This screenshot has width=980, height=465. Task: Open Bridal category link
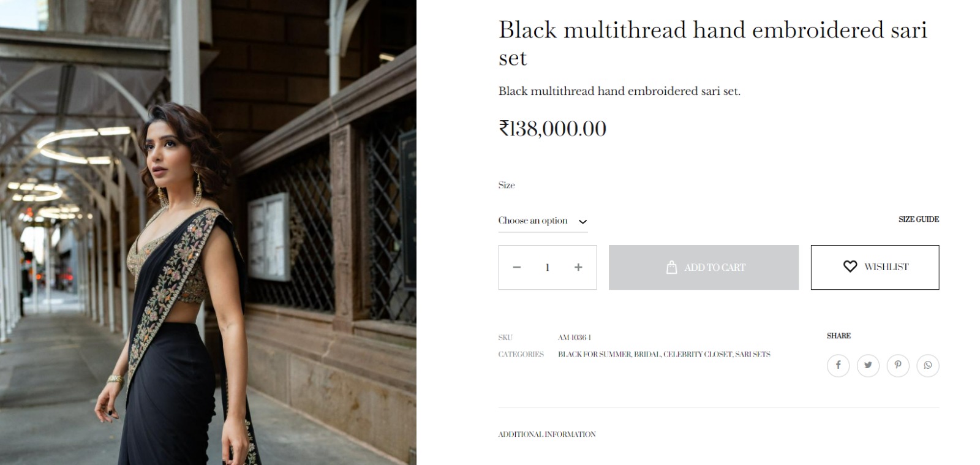pos(647,354)
